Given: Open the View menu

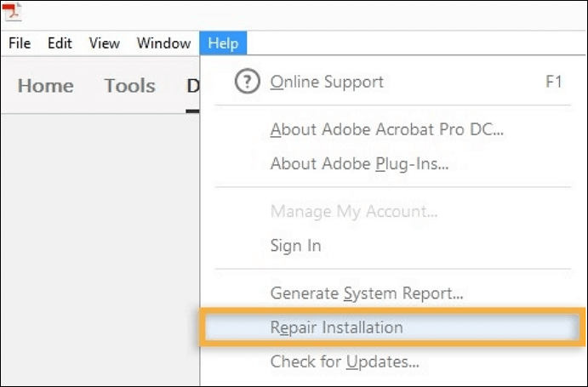Looking at the screenshot, I should [x=105, y=43].
